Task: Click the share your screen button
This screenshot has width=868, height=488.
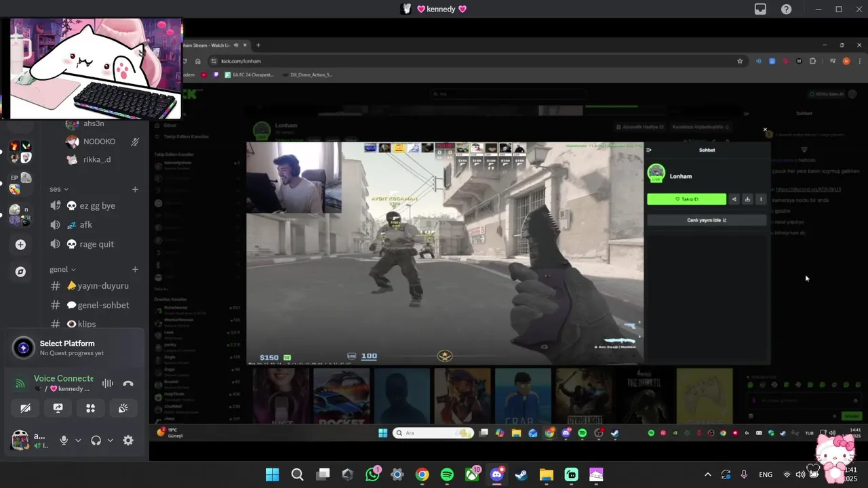Action: pos(58,408)
